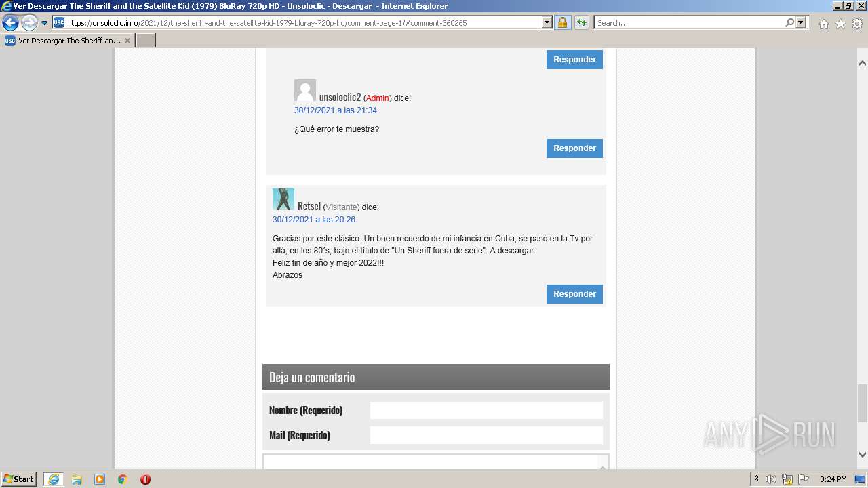Go forward with the browser forward arrow
Viewport: 868px width, 488px height.
click(x=29, y=23)
